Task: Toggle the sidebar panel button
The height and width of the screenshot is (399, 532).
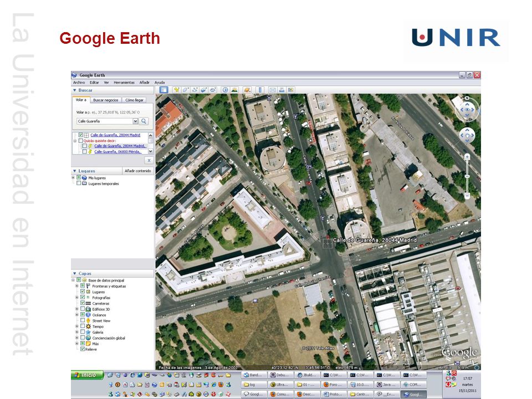Action: (164, 90)
